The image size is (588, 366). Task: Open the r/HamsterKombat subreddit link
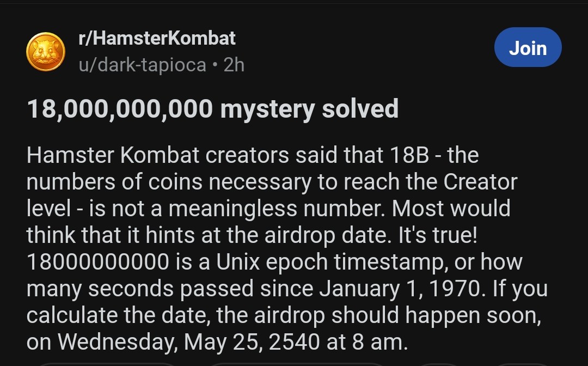(157, 38)
